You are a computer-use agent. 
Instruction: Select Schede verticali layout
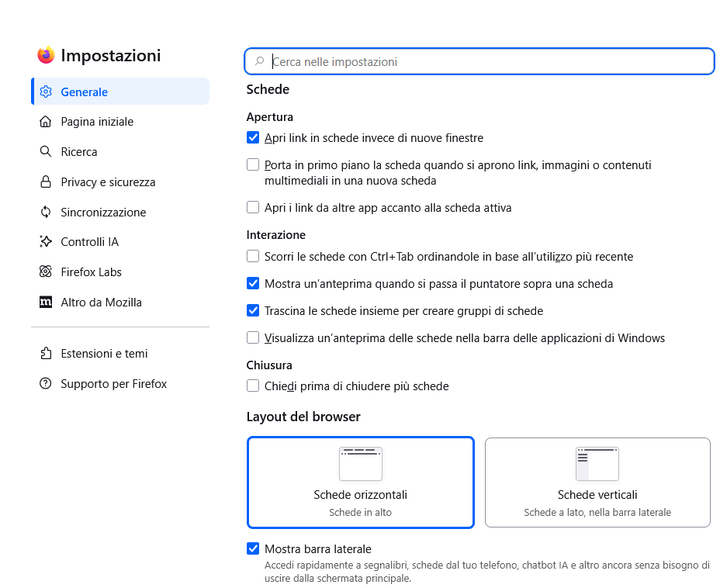[597, 483]
